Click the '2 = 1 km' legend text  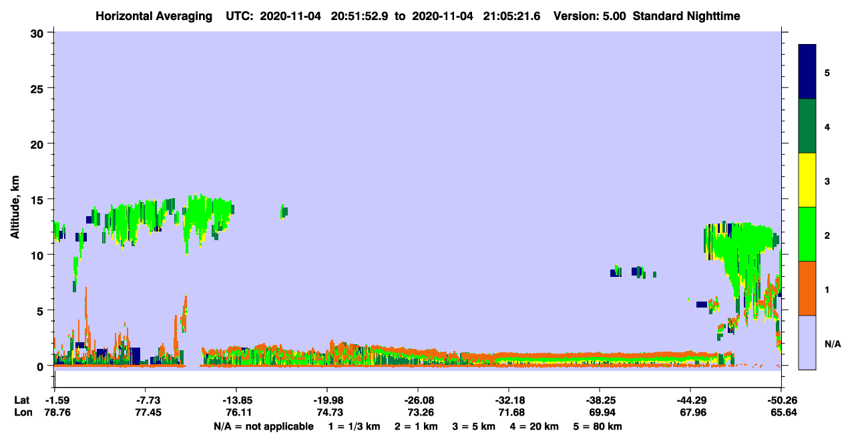(415, 426)
